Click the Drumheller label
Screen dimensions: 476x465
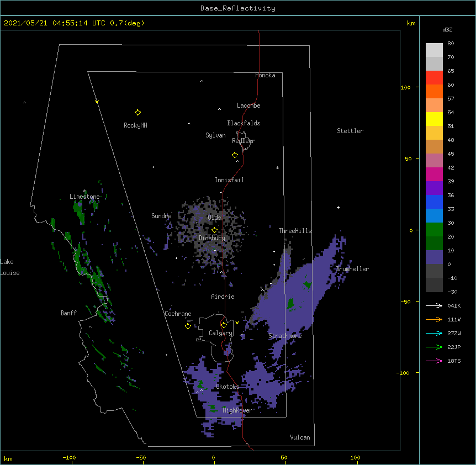(352, 269)
